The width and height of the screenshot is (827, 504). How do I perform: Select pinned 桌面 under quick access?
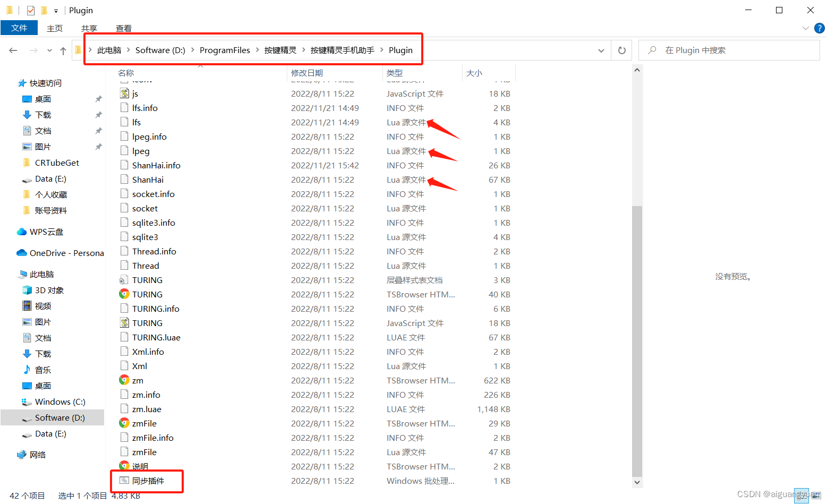click(x=43, y=99)
